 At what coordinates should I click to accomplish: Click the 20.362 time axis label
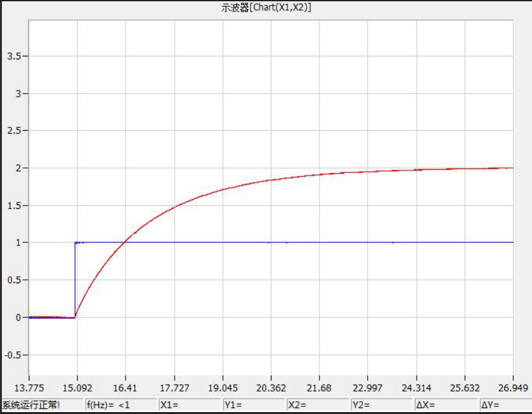click(271, 388)
